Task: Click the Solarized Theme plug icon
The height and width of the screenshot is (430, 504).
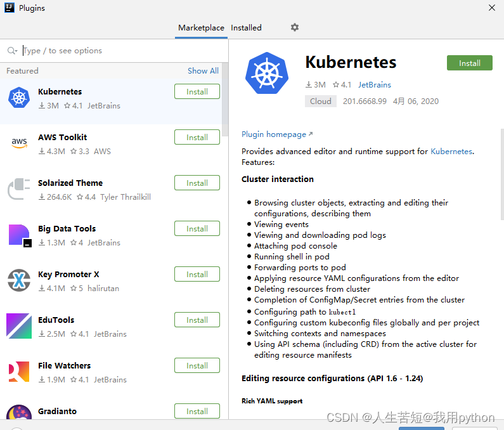Action: (19, 189)
